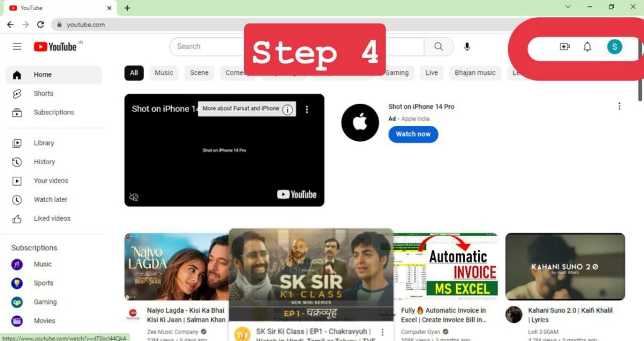
Task: Open Naiyo Lagda video title
Action: pos(186,315)
